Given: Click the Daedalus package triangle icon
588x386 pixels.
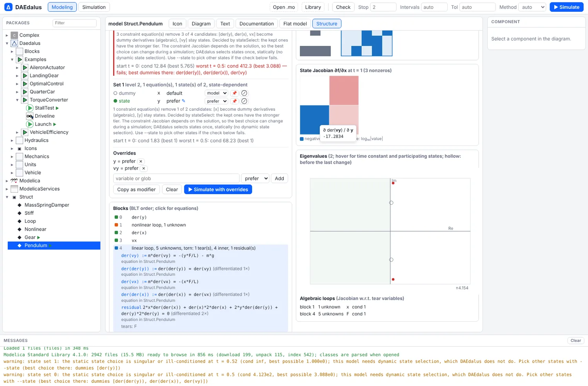Looking at the screenshot, I should point(15,43).
